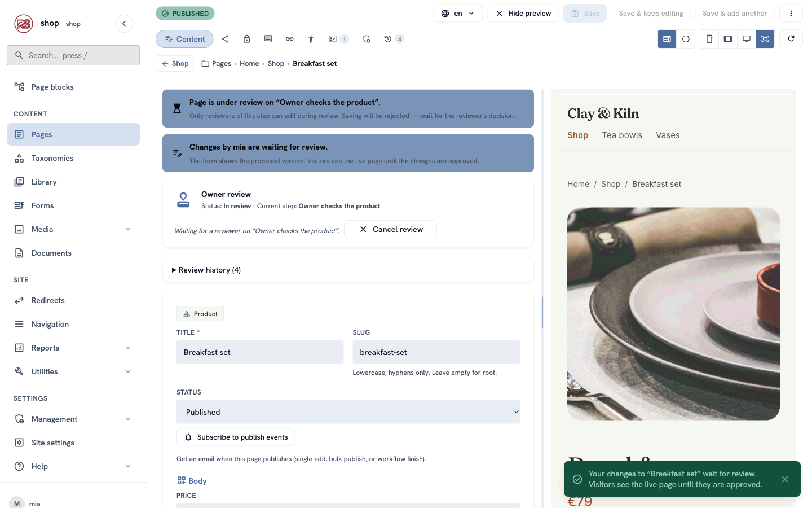Click Hide preview button
This screenshot has width=812, height=508.
coord(523,14)
